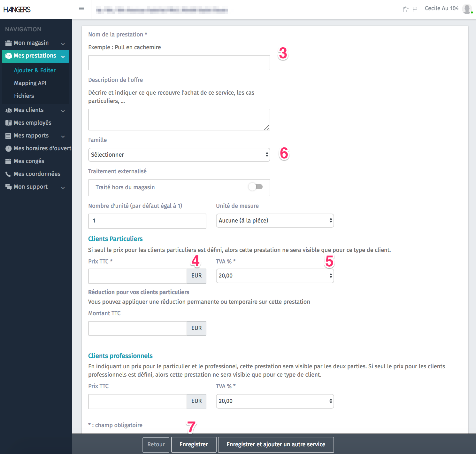Open Mes coordonnées phone icon
Viewport: 476px width, 454px height.
point(8,174)
